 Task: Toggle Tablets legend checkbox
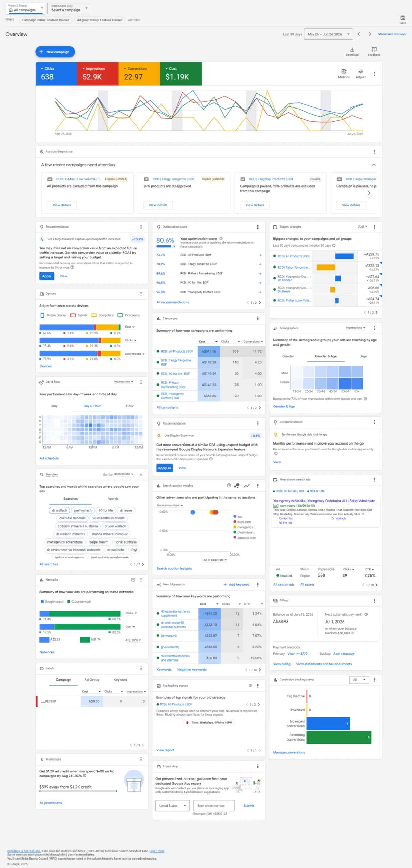coord(73,315)
